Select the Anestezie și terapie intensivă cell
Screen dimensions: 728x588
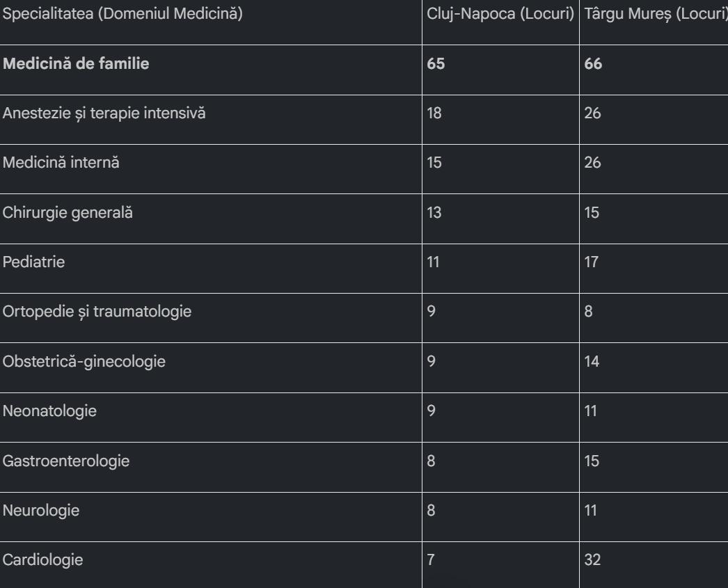pos(104,114)
